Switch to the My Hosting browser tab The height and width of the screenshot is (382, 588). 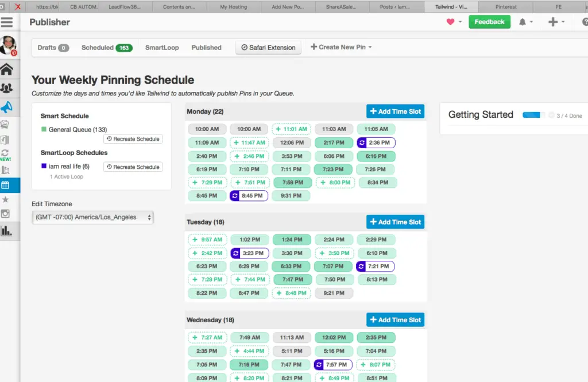pyautogui.click(x=233, y=7)
